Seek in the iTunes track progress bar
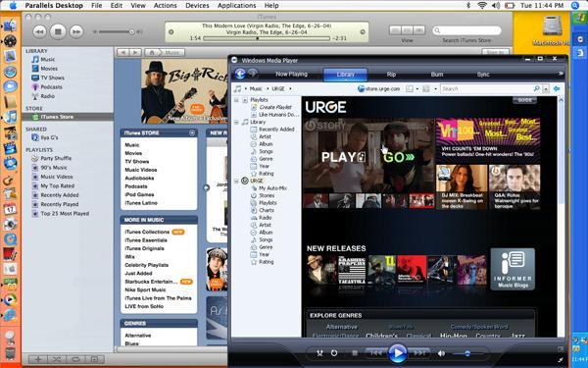The image size is (588, 368). tap(267, 38)
